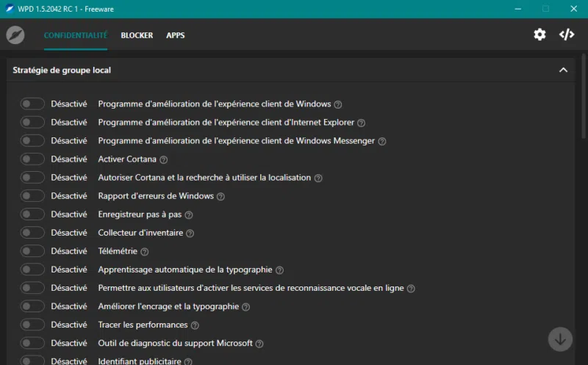Show help for Tracer les performances
Viewport: 588px width, 365px height.
195,325
